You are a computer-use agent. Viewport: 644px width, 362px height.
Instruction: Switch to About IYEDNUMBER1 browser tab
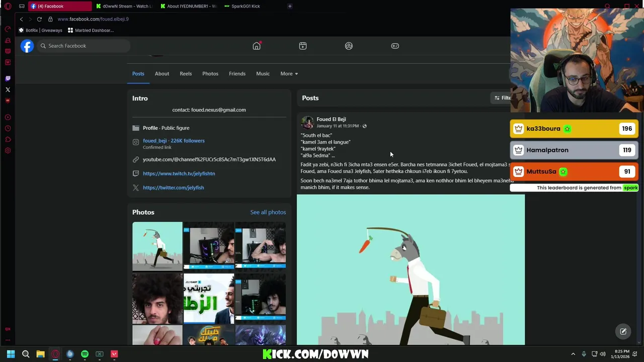click(x=189, y=6)
